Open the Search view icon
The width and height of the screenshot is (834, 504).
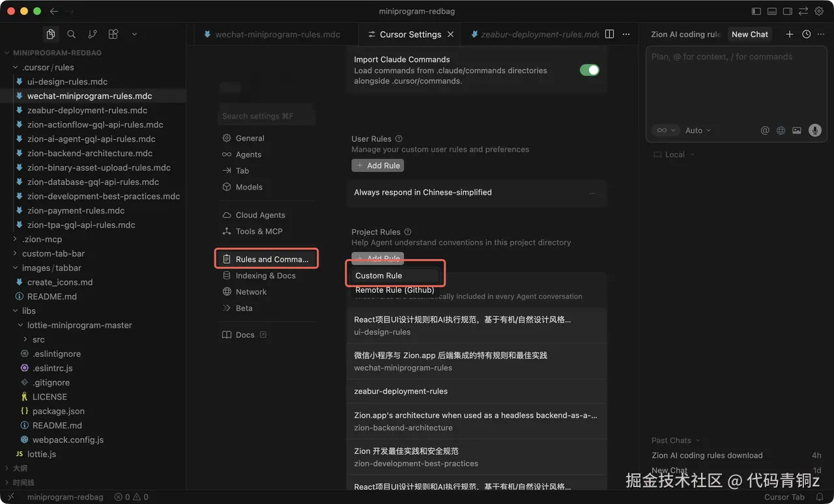(x=72, y=35)
